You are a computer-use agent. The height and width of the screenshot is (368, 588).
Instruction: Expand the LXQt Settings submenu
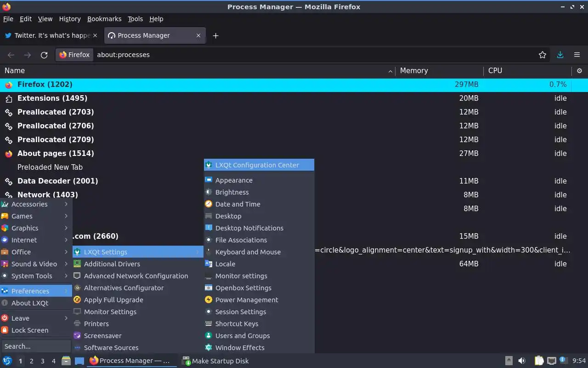(x=138, y=252)
